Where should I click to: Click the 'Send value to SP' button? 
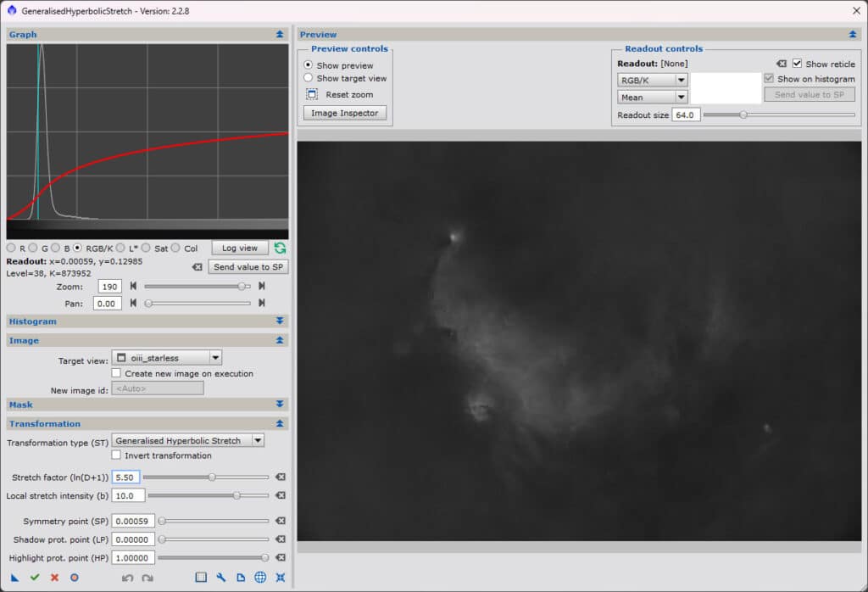tap(248, 265)
